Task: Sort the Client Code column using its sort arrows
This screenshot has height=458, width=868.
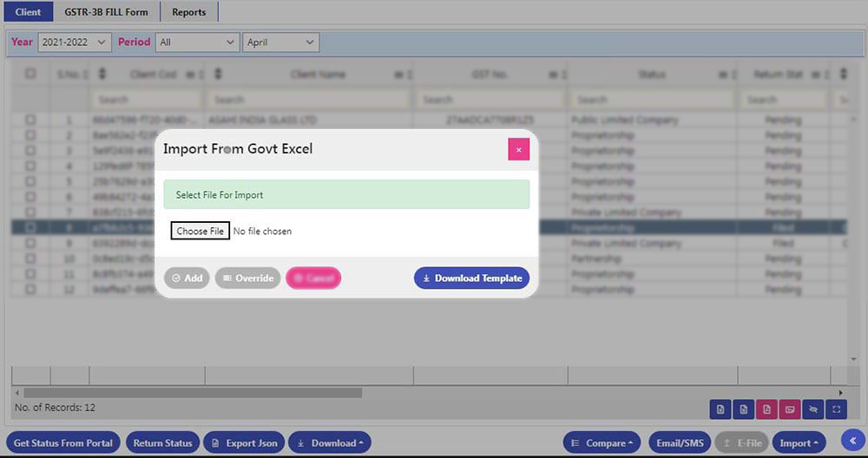Action: (x=102, y=75)
